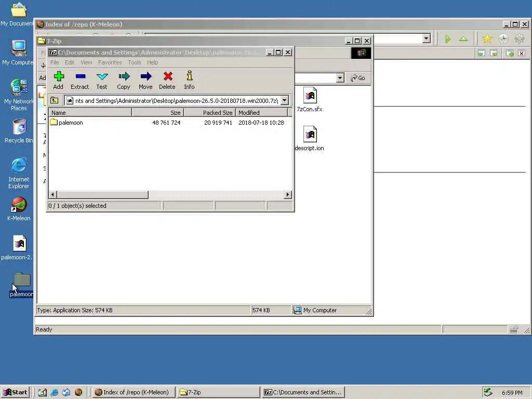
Task: Click the next tab icon in K-Meleon
Action: (x=494, y=53)
